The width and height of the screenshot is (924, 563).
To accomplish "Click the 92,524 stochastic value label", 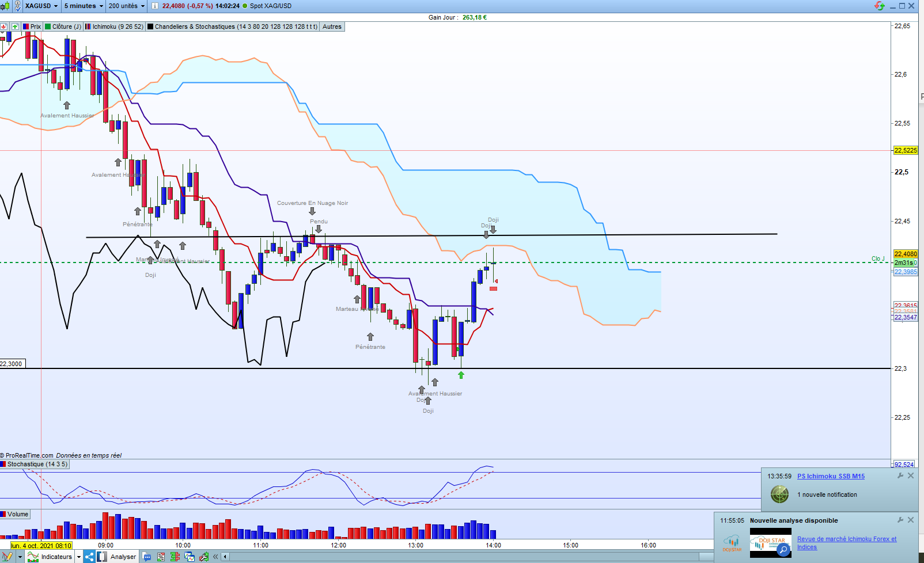I will click(904, 464).
